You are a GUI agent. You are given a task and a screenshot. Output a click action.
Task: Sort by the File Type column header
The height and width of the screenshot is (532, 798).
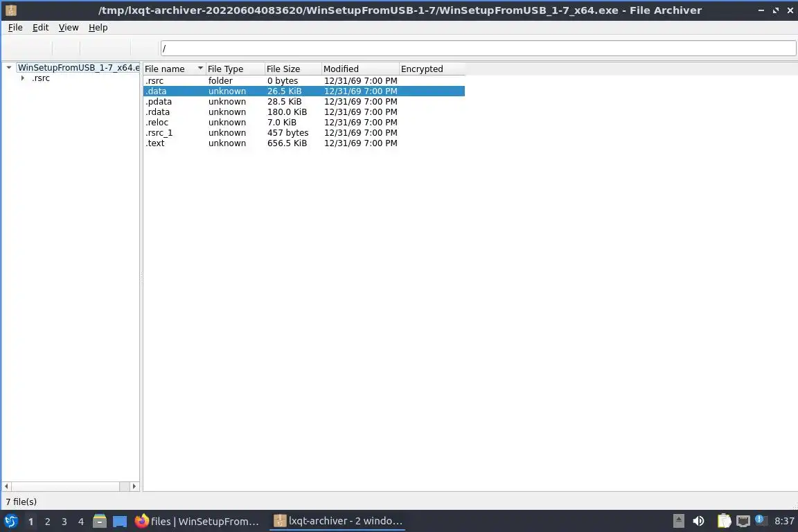236,69
